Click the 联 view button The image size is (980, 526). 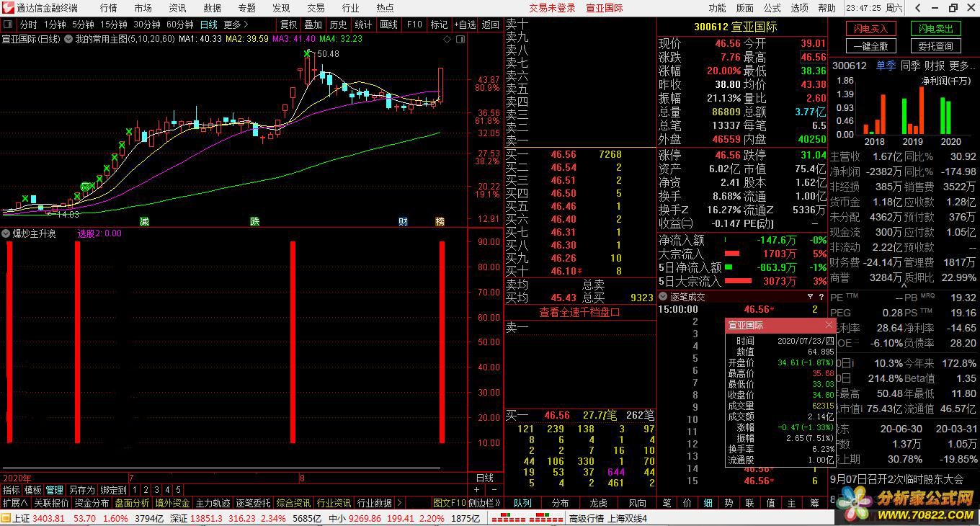click(750, 503)
